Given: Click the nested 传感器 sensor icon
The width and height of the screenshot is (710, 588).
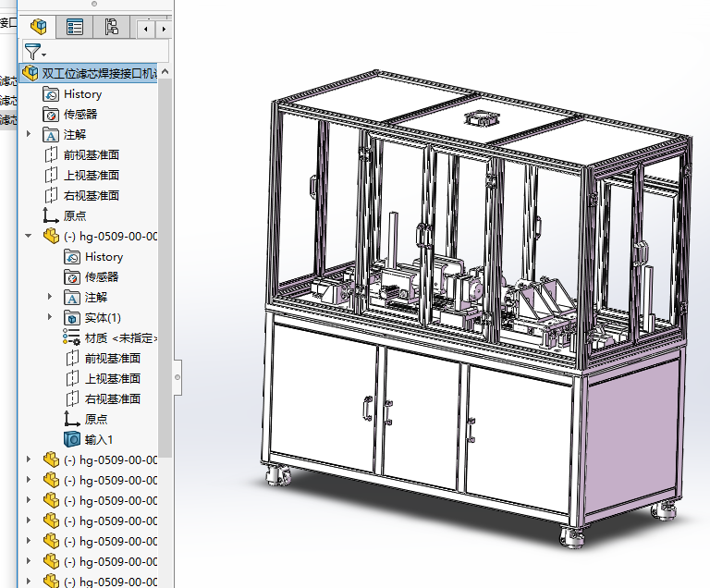Looking at the screenshot, I should (x=72, y=277).
